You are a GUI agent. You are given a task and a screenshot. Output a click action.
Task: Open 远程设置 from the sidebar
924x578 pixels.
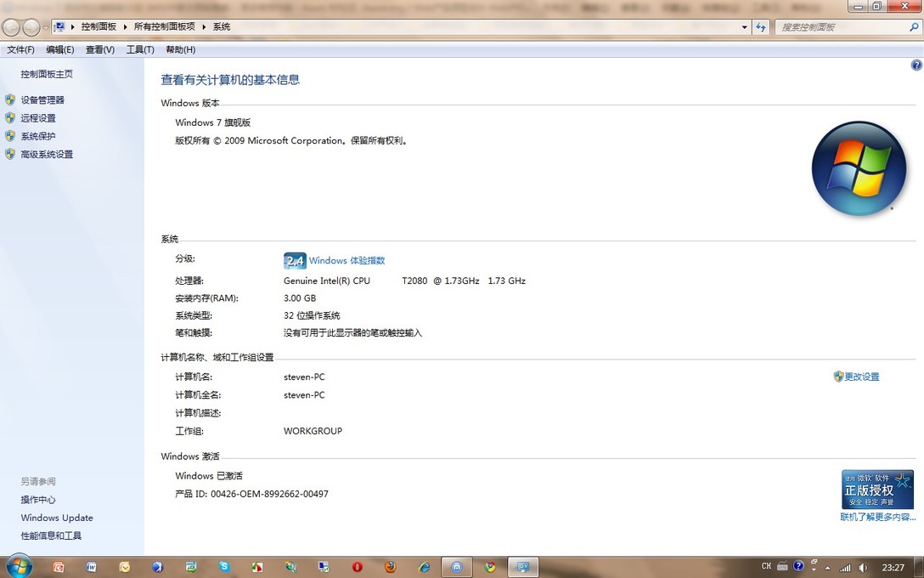click(x=38, y=118)
